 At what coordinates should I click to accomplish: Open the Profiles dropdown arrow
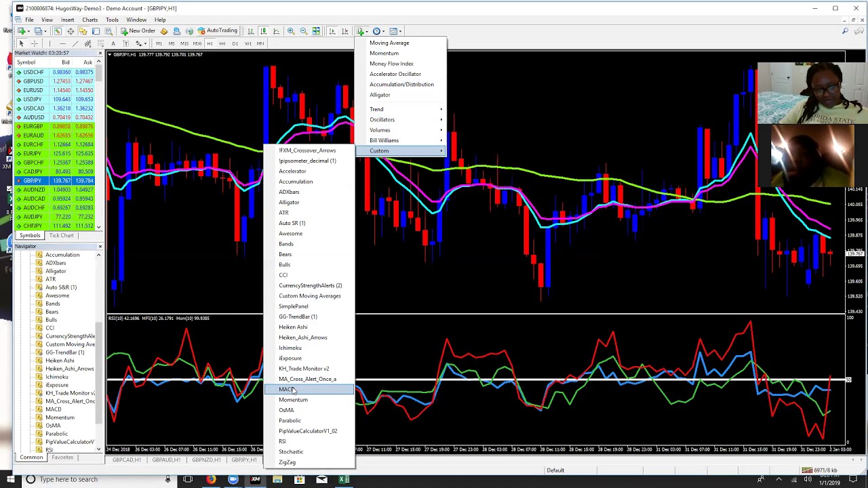pos(45,31)
